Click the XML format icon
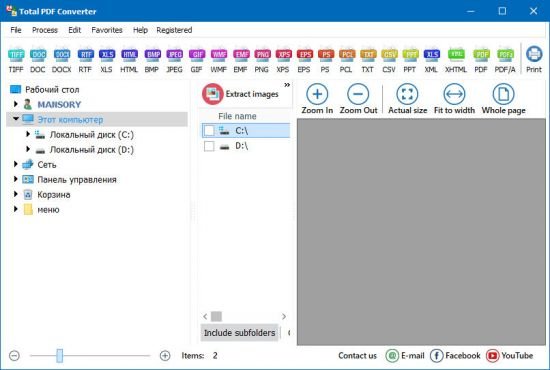The image size is (550, 370). point(431,60)
